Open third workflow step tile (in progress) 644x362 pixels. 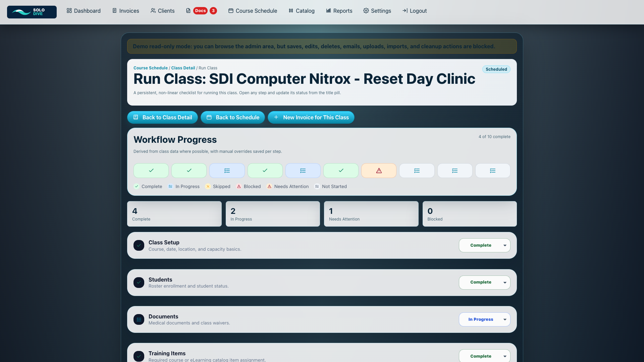point(227,171)
